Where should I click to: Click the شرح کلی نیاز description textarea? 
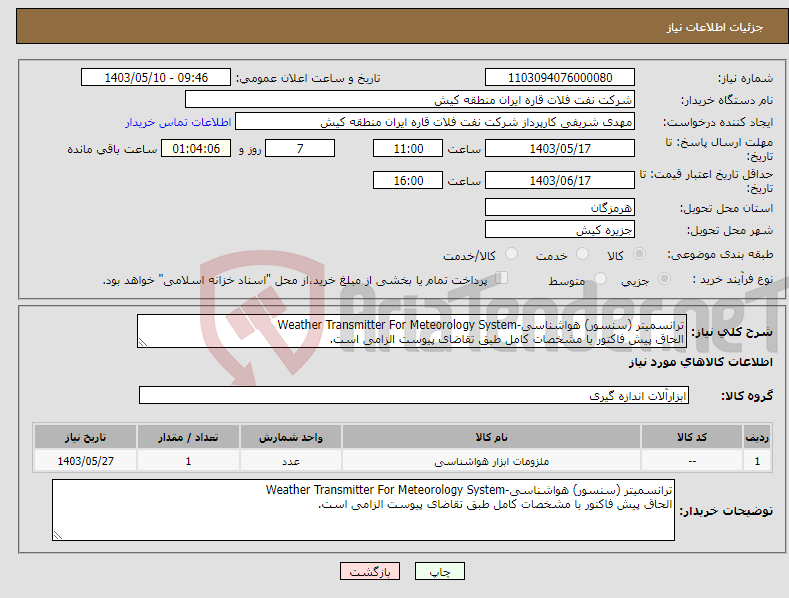coord(412,331)
